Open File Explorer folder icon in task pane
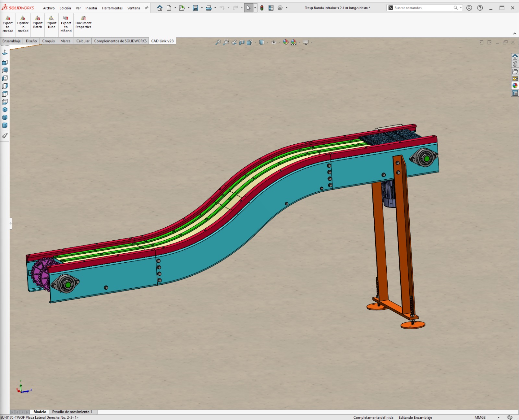Image resolution: width=519 pixels, height=420 pixels. coord(515,71)
